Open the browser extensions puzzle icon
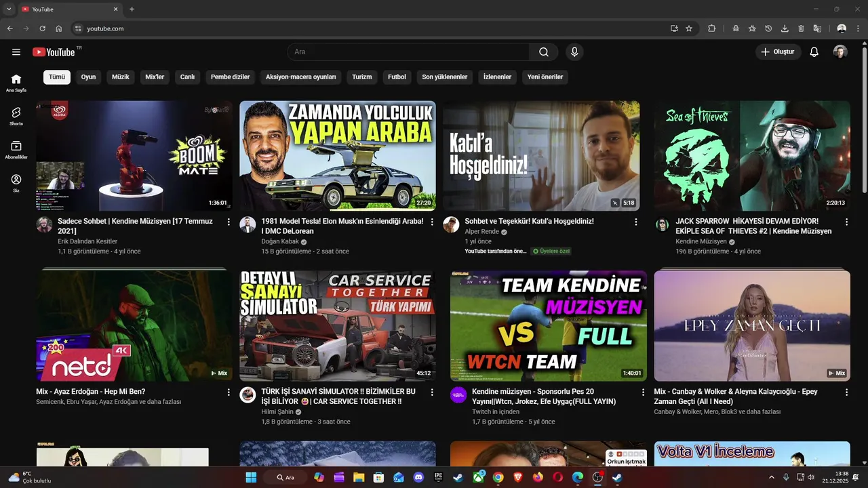The height and width of the screenshot is (488, 868). coord(711,28)
